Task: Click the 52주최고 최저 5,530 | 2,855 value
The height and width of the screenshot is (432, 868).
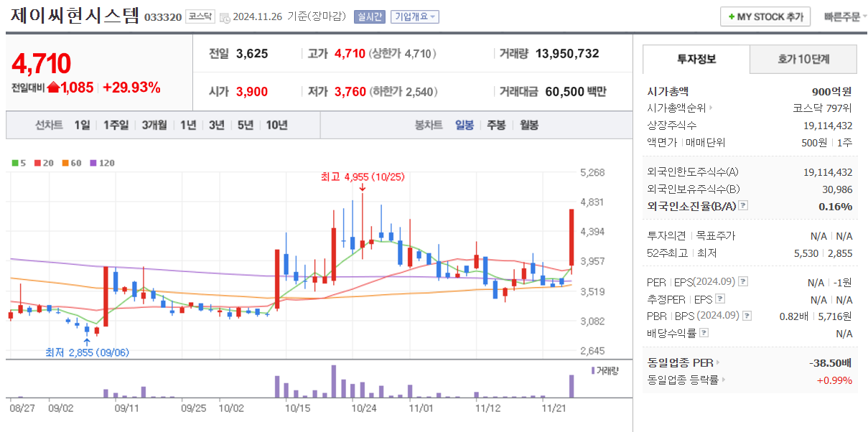Action: (x=823, y=253)
